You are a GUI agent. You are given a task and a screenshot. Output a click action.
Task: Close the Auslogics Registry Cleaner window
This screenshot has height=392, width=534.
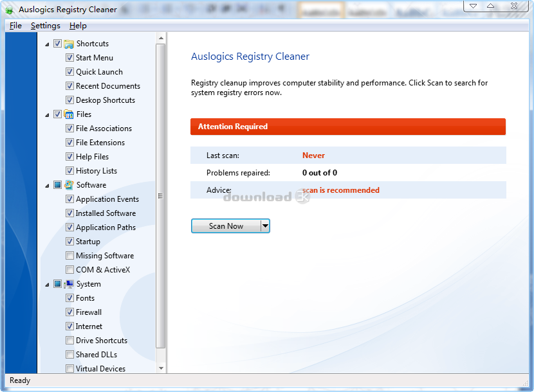click(514, 6)
